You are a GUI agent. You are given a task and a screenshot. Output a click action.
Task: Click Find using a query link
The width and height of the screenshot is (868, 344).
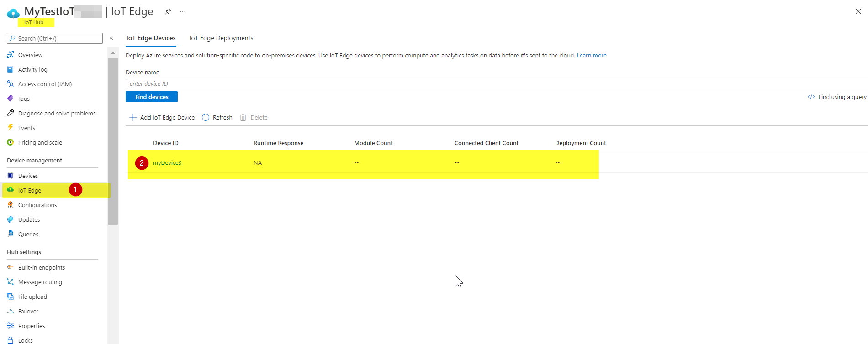[x=842, y=97]
